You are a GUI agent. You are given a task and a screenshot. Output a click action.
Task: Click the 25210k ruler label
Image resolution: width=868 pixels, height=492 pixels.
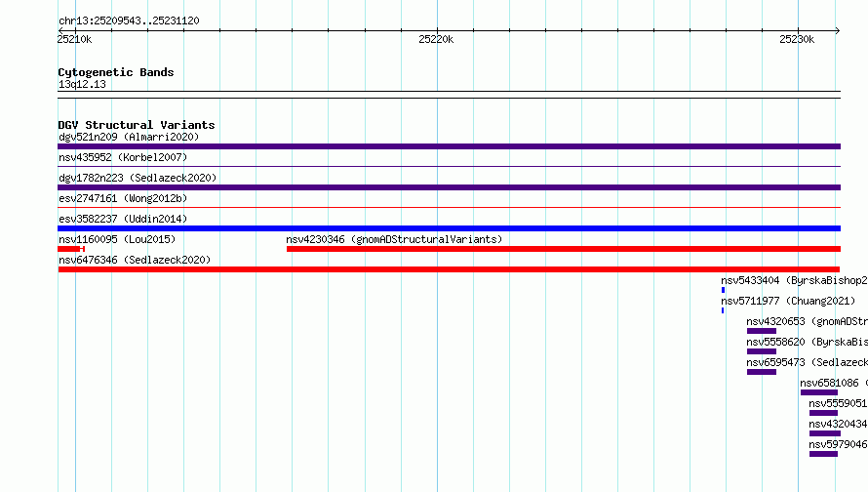(74, 39)
